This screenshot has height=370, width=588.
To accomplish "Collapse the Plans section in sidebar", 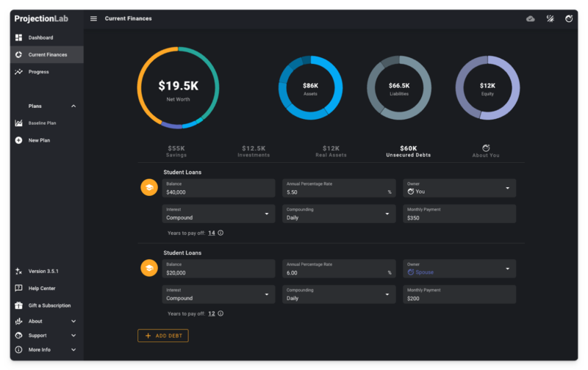I will 73,106.
